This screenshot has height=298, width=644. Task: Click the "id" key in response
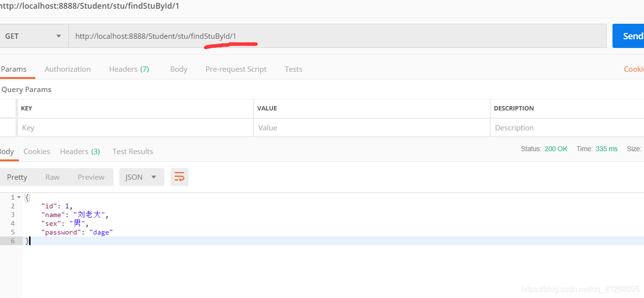49,206
